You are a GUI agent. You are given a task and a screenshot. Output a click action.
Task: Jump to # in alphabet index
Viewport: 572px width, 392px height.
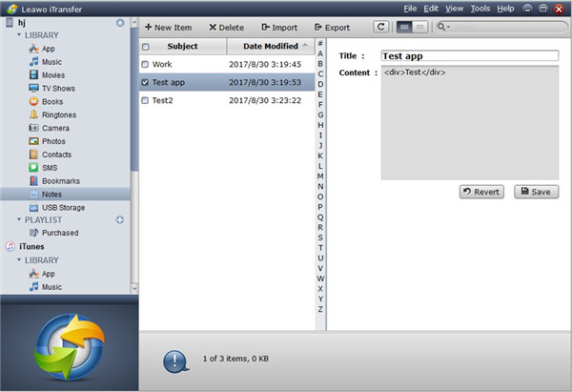[x=320, y=44]
